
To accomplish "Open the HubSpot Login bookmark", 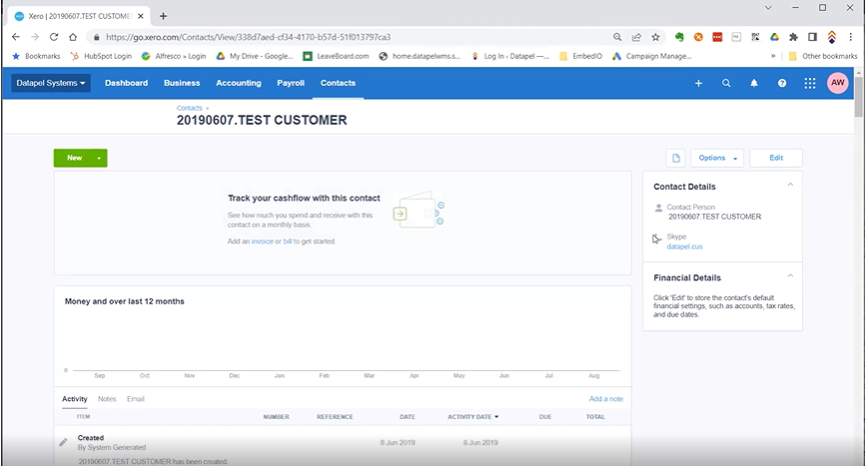I will pos(102,56).
